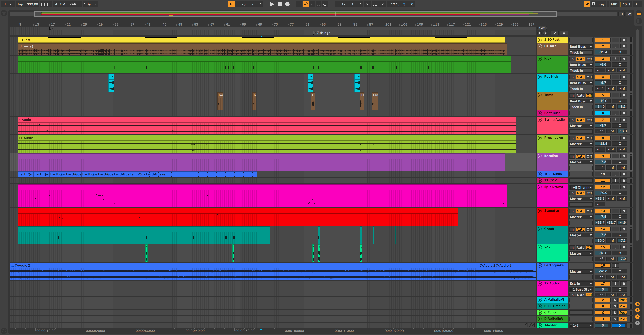The height and width of the screenshot is (335, 644).
Task: Go to the previous locator arrow
Action: tap(539, 33)
